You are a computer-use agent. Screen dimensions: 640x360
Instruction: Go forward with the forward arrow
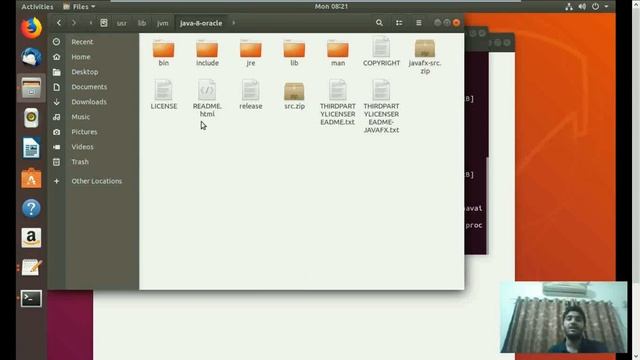pyautogui.click(x=74, y=23)
